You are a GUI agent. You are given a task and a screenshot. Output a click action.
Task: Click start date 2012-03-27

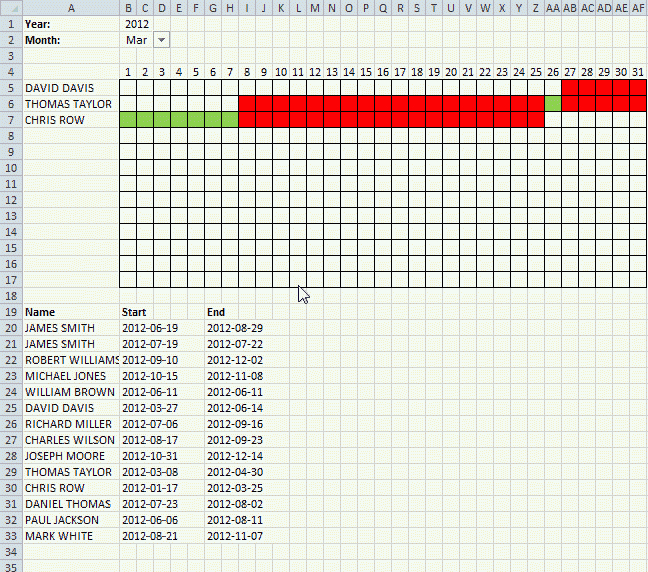[150, 408]
